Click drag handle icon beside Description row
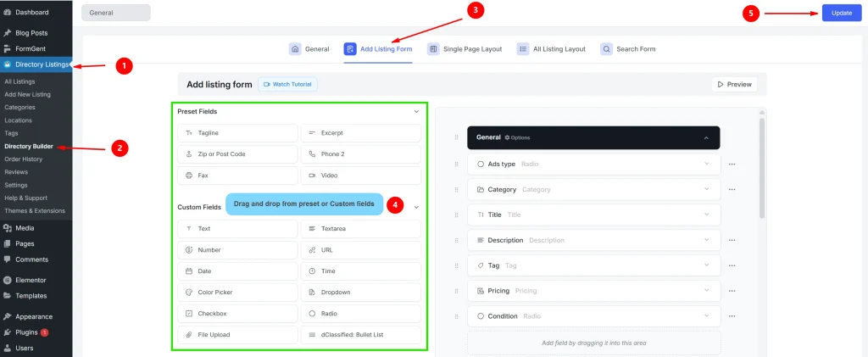The height and width of the screenshot is (357, 868). pos(457,240)
